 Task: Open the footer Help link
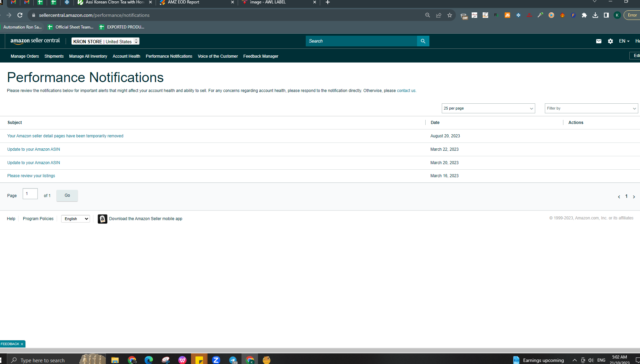[11, 219]
